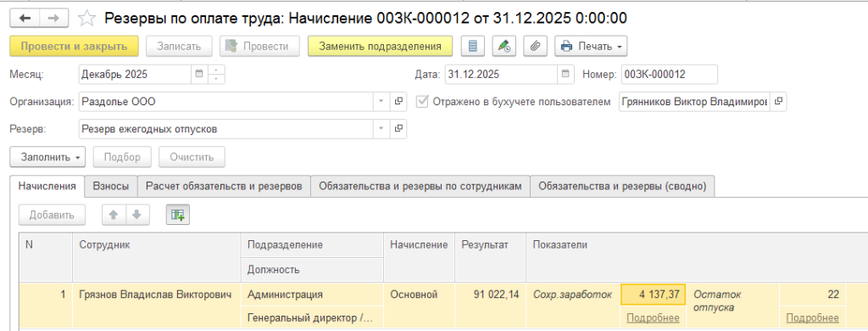This screenshot has width=868, height=331.
Task: Switch to the Взносы tab
Action: (x=111, y=187)
